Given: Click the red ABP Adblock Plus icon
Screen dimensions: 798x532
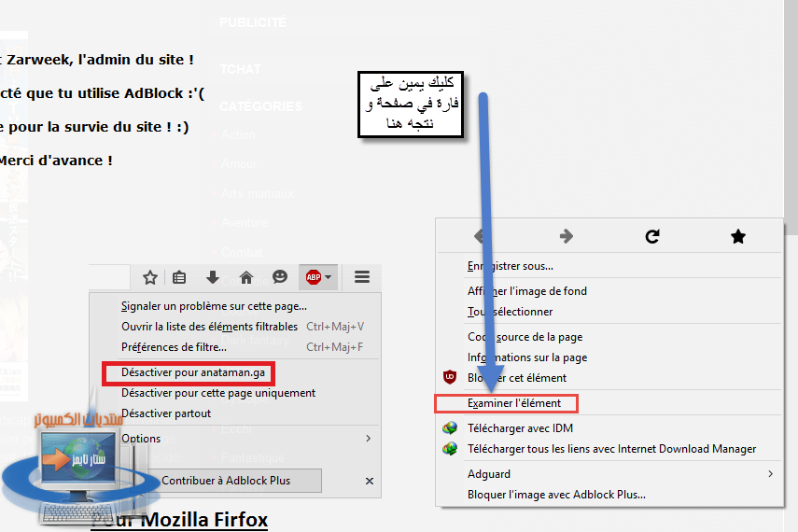Looking at the screenshot, I should tap(314, 277).
